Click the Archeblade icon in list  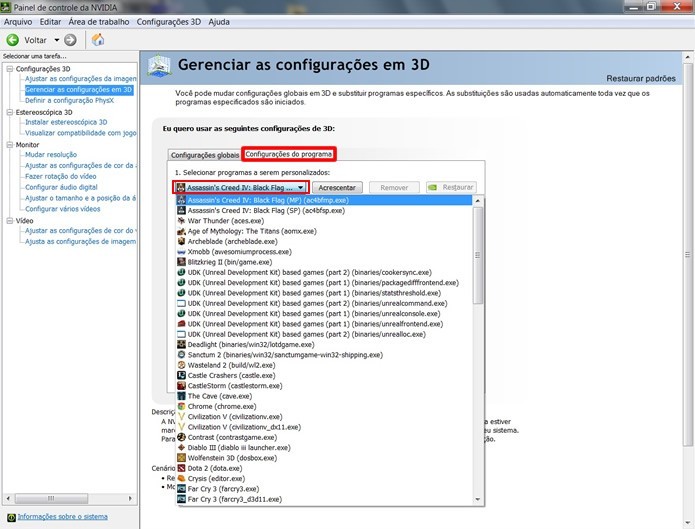[x=181, y=241]
